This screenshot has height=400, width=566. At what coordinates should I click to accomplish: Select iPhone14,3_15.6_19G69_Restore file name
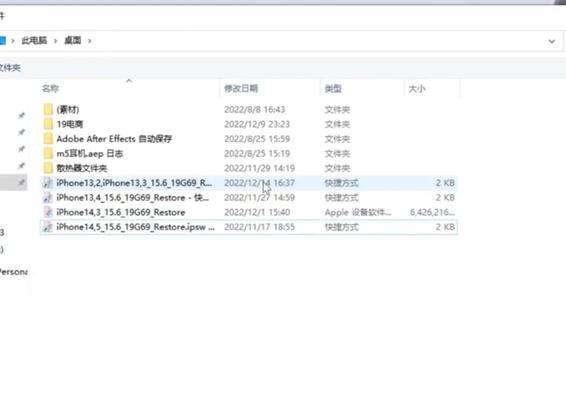point(121,212)
